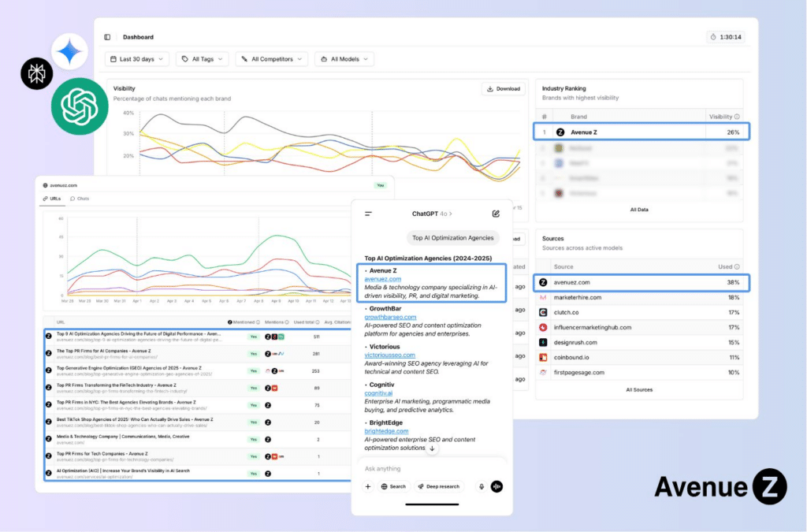Image resolution: width=807 pixels, height=532 pixels.
Task: Click the plus attachment icon
Action: coord(368,486)
